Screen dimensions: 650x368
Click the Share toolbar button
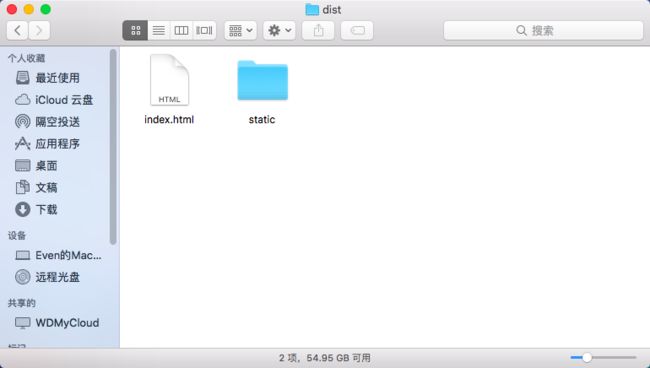coord(318,30)
